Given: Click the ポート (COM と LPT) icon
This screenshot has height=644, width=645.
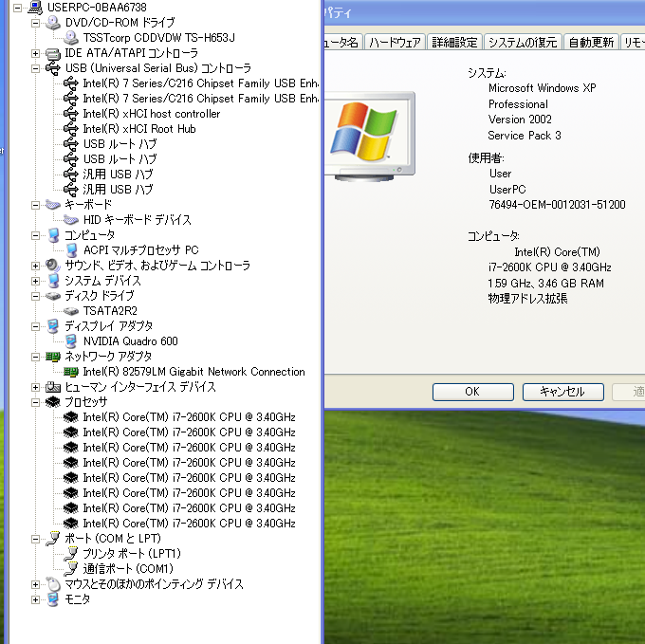Looking at the screenshot, I should [x=53, y=539].
